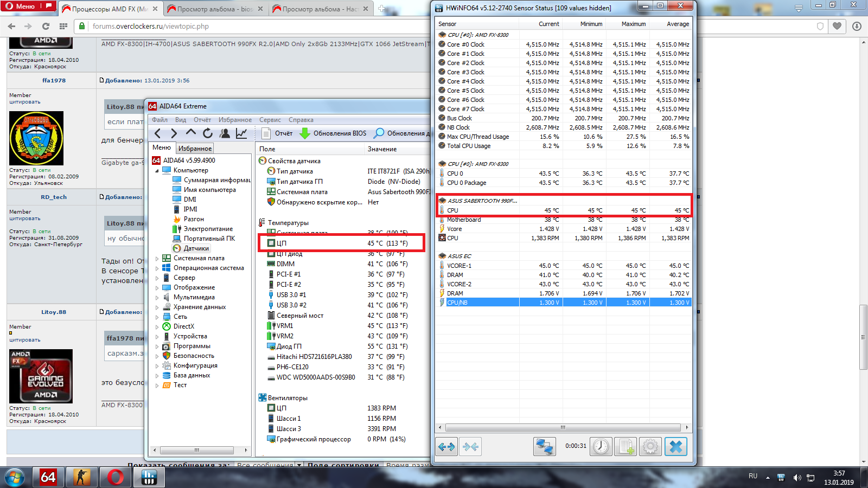Open Windows Start button

tap(15, 477)
